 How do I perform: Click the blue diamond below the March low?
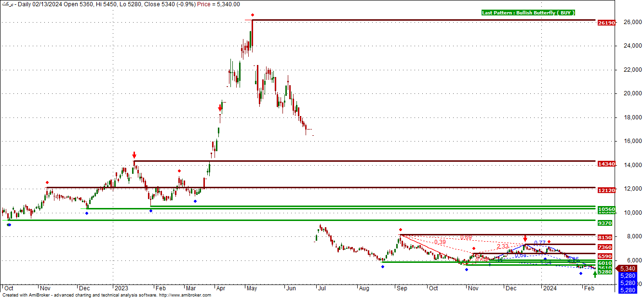click(195, 201)
